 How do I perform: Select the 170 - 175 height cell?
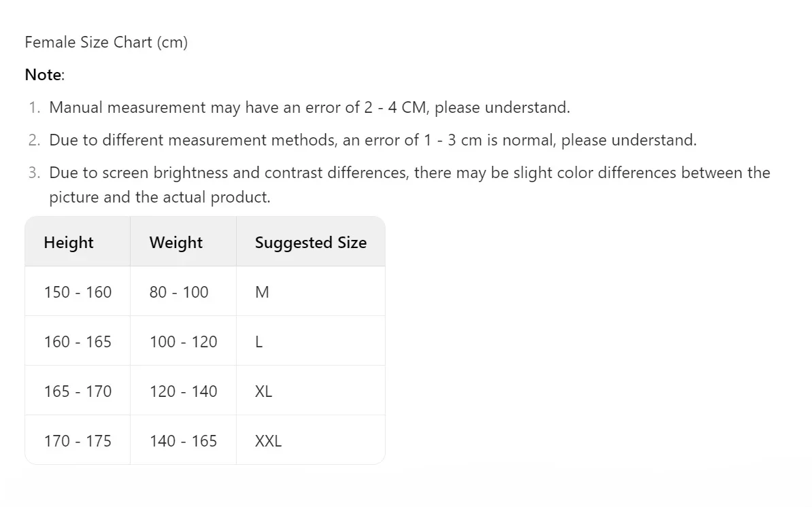78,441
